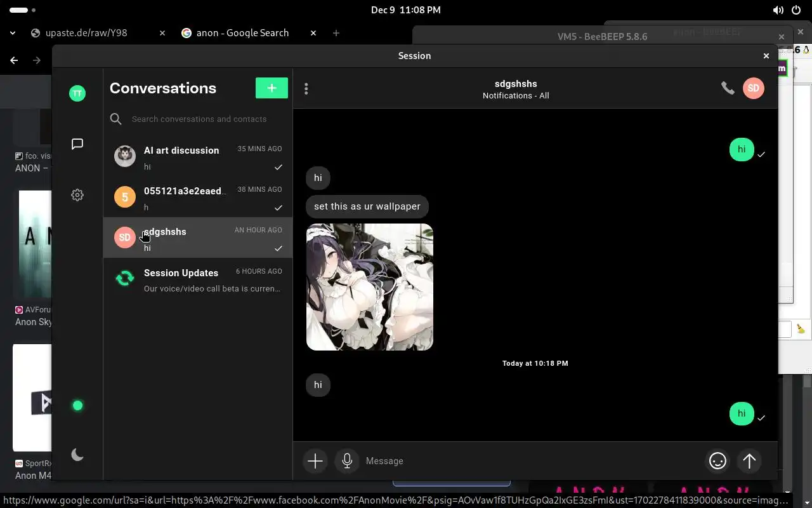Image resolution: width=812 pixels, height=508 pixels.
Task: Open the three-dot conversation options menu
Action: [x=306, y=88]
